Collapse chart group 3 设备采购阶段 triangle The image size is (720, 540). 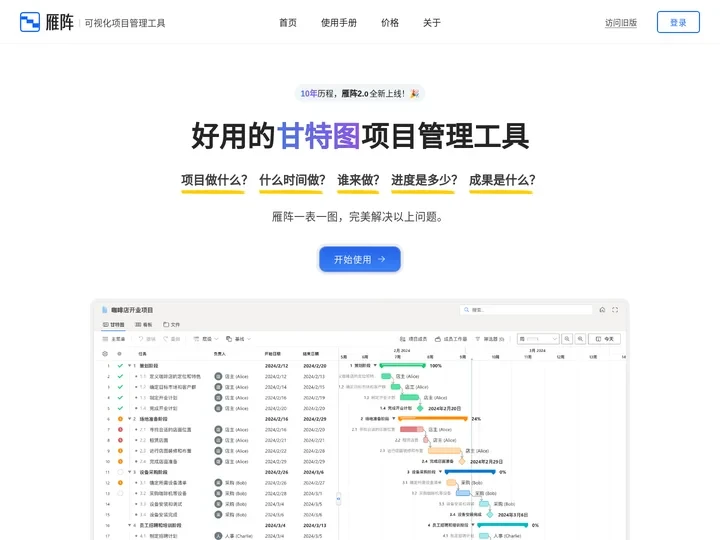tap(440, 472)
